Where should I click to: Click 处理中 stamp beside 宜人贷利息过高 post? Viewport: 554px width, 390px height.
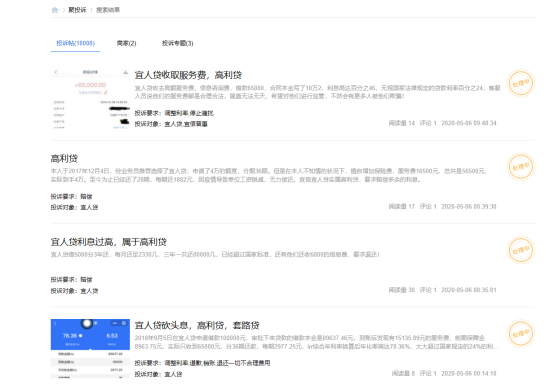coord(521,250)
